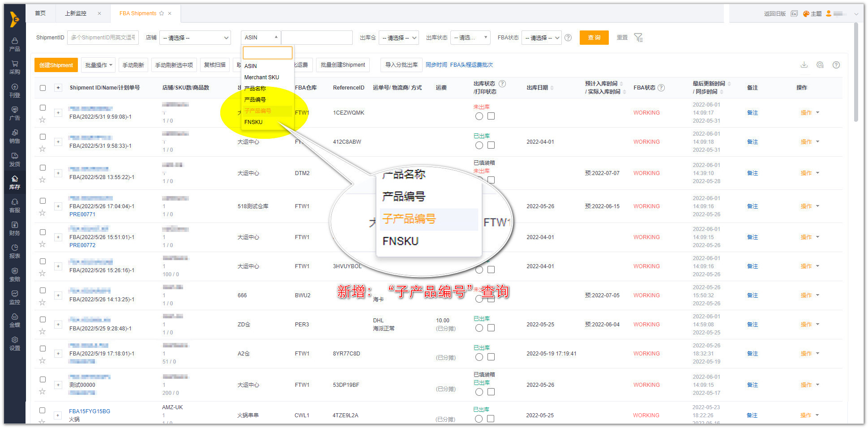Open advanced filter funnel icon
Image resolution: width=868 pixels, height=428 pixels.
point(638,38)
